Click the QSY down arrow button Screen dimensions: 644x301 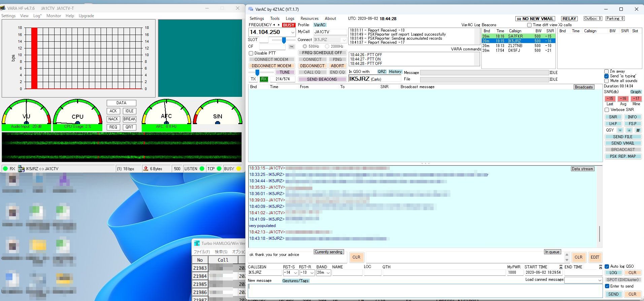click(620, 130)
